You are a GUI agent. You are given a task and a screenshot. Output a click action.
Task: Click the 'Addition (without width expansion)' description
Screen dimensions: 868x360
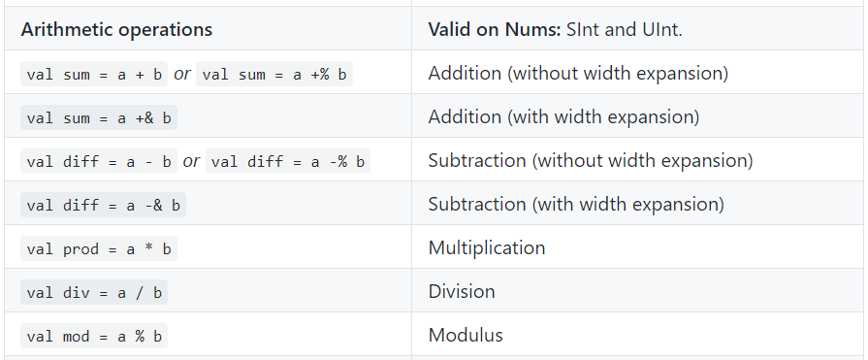click(x=578, y=73)
